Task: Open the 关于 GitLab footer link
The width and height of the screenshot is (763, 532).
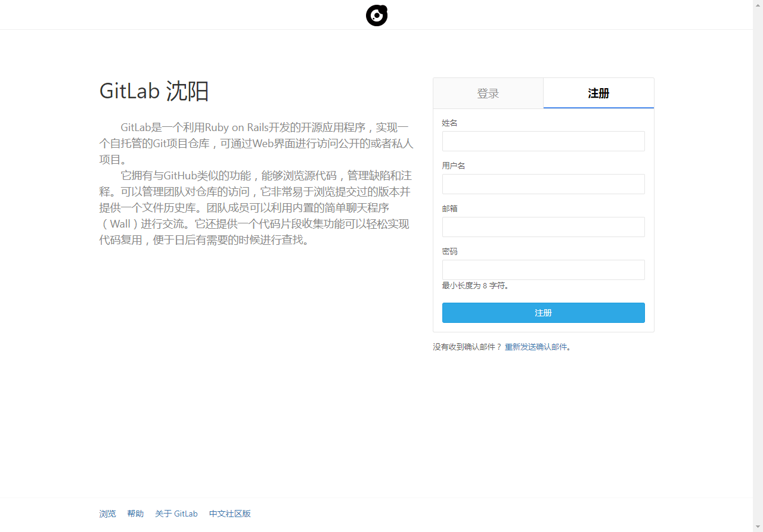Action: [176, 514]
